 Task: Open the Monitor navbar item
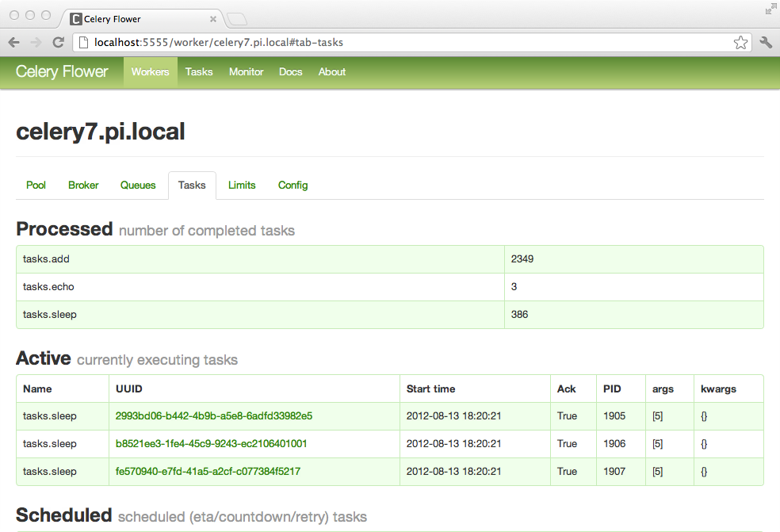(x=247, y=71)
